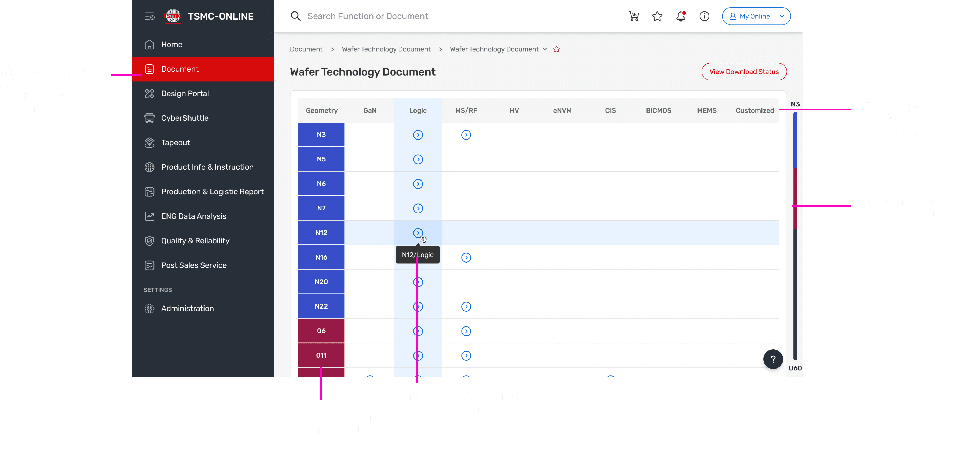Click the shopping cart icon
Image resolution: width=980 pixels, height=449 pixels.
point(633,16)
